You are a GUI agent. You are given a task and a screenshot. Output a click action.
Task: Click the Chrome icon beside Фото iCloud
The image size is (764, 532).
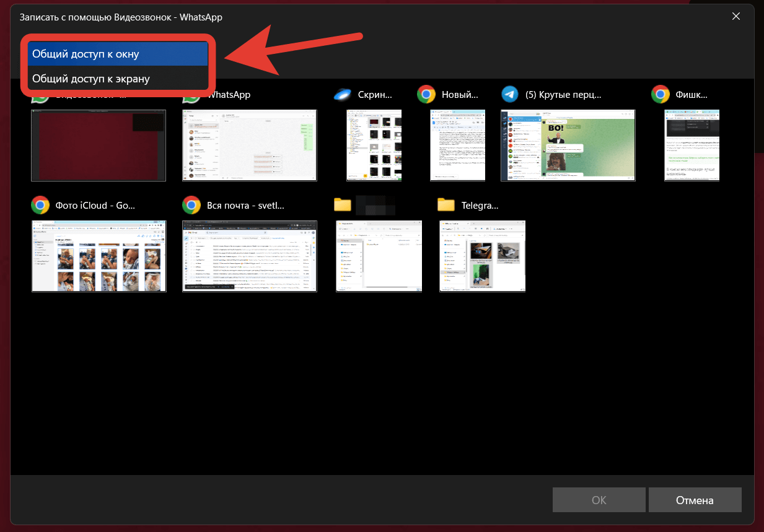click(40, 205)
